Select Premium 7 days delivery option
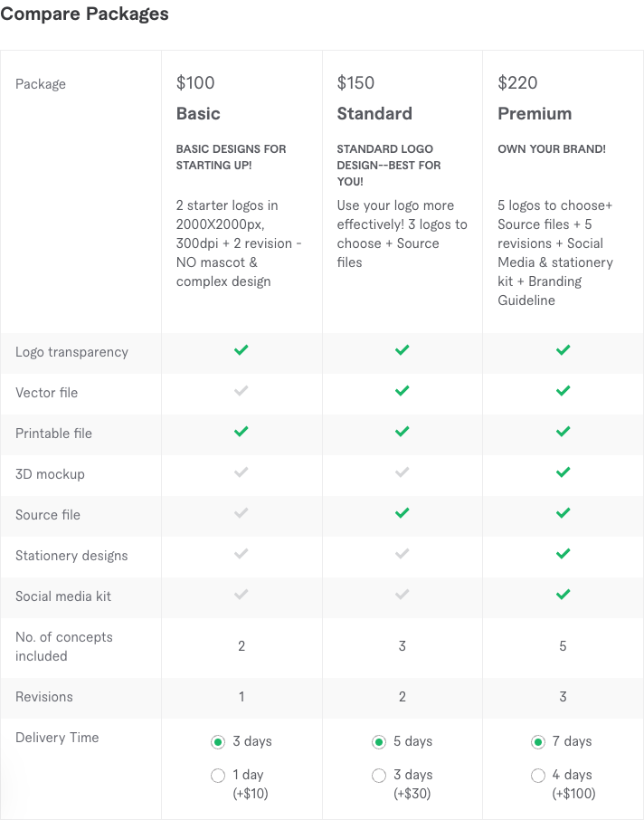This screenshot has height=820, width=644. (x=539, y=742)
